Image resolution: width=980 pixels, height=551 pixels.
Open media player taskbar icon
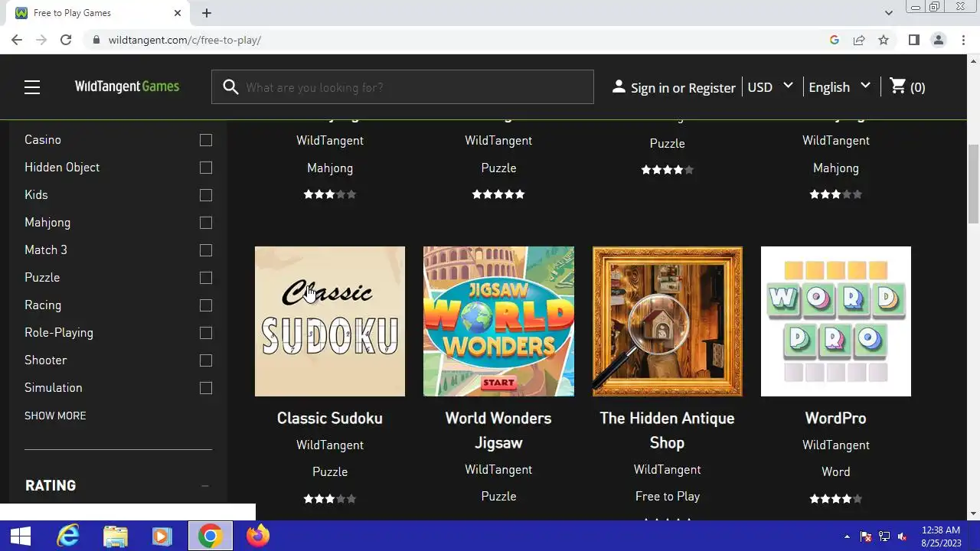click(162, 536)
